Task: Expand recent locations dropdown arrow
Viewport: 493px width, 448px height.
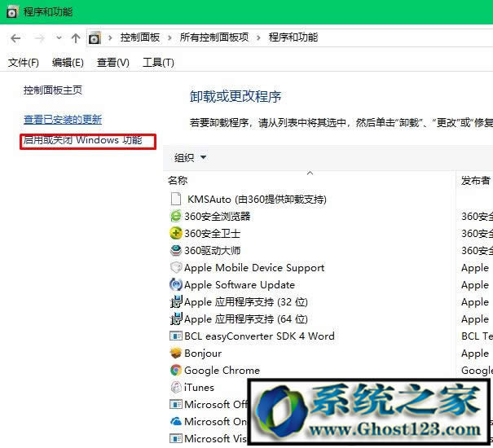Action: 59,37
